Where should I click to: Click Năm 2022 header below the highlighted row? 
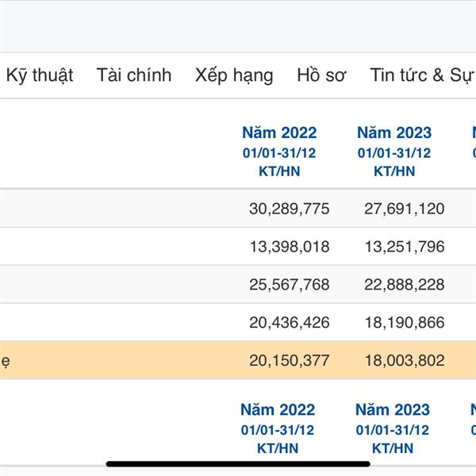278,410
